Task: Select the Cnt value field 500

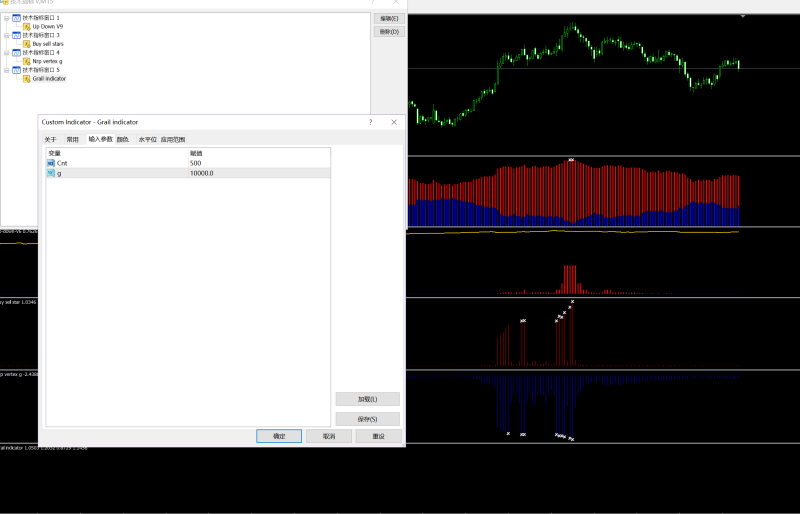Action: tap(259, 163)
